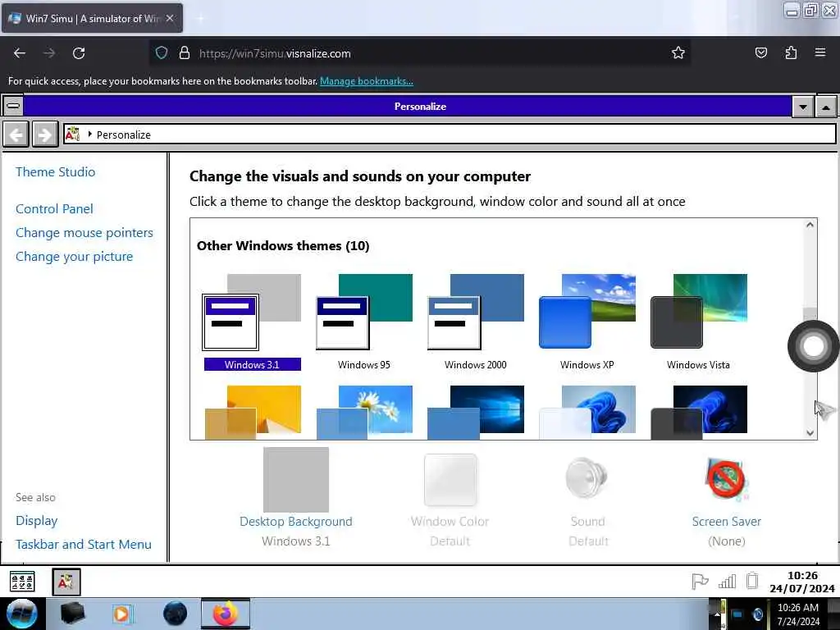Open the Firefox hamburger menu

820,52
